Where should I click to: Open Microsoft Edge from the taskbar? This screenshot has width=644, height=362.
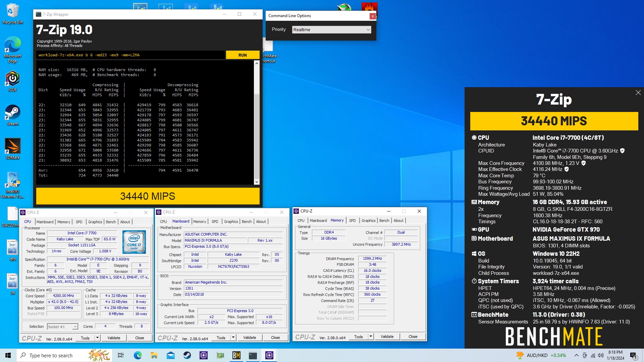[x=138, y=355]
